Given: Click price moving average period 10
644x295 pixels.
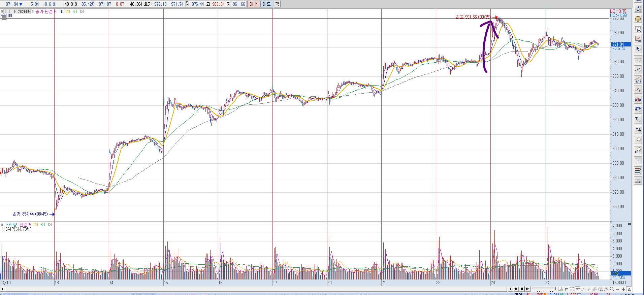Looking at the screenshot, I should [x=61, y=11].
